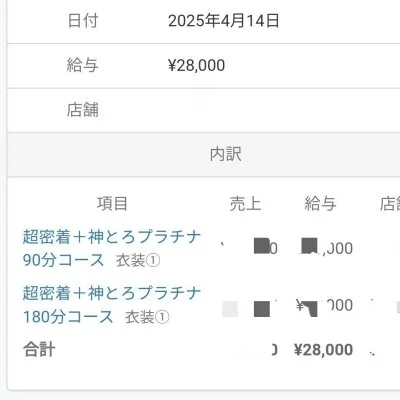Click the 衣装① text in 90分コース row
The image size is (400, 400).
(138, 261)
